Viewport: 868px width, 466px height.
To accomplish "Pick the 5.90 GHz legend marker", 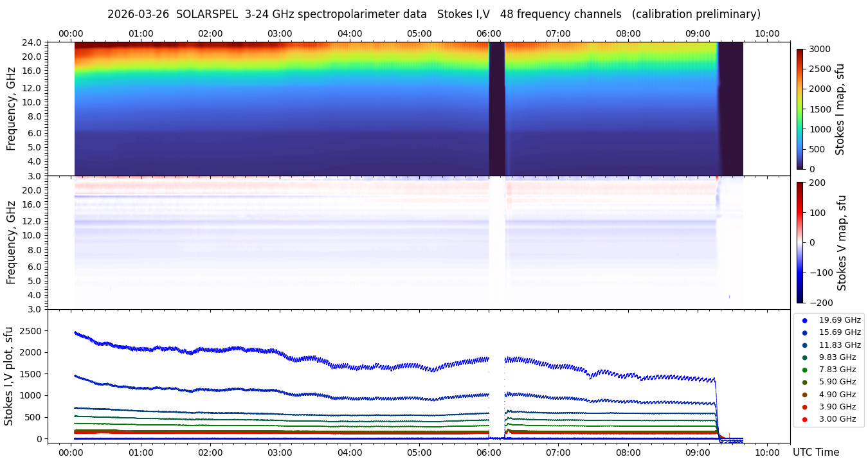I will click(804, 382).
